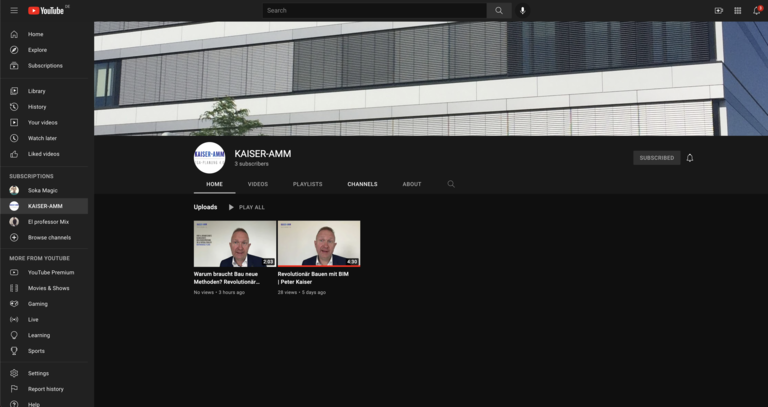
Task: Click the Movies & Shows film icon
Action: pyautogui.click(x=14, y=288)
